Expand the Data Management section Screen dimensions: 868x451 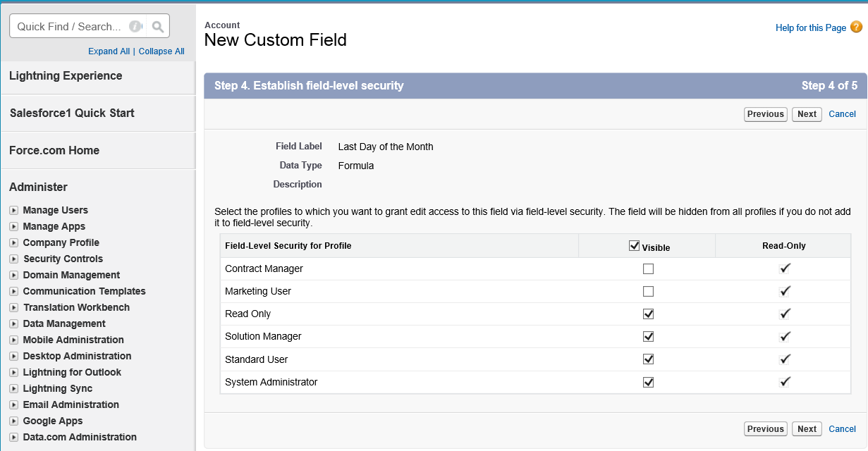[14, 323]
